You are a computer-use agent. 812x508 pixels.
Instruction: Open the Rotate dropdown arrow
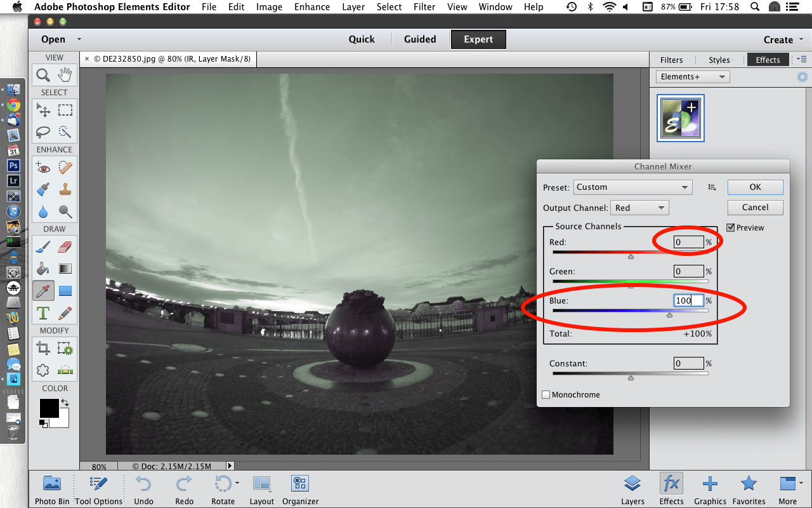tap(237, 483)
